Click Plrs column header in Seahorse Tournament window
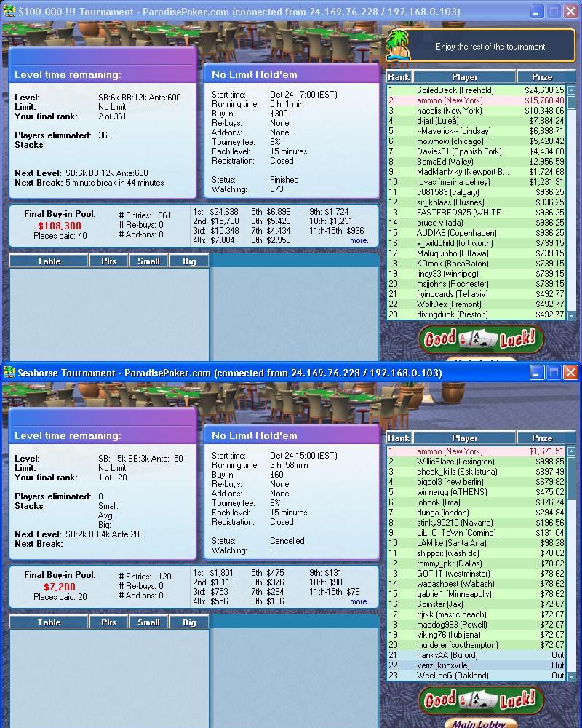 108,622
